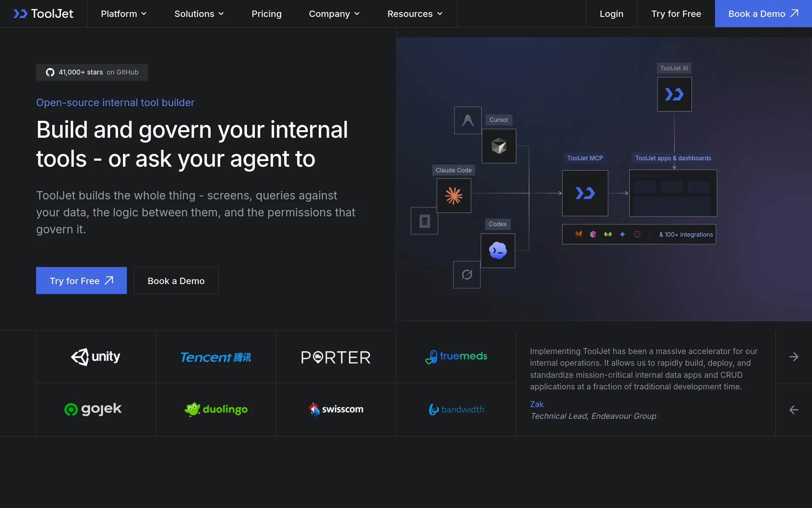The image size is (812, 508).
Task: Click the Cursor cube icon tile
Action: [499, 146]
